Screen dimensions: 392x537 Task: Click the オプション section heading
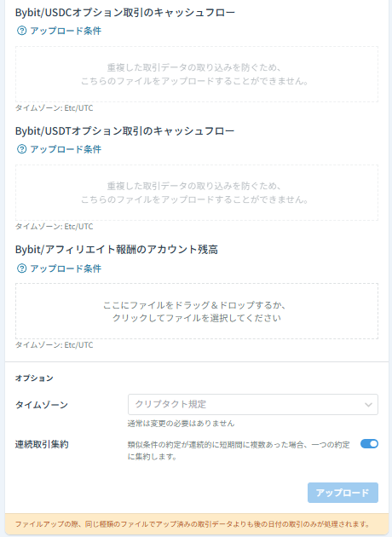click(34, 378)
